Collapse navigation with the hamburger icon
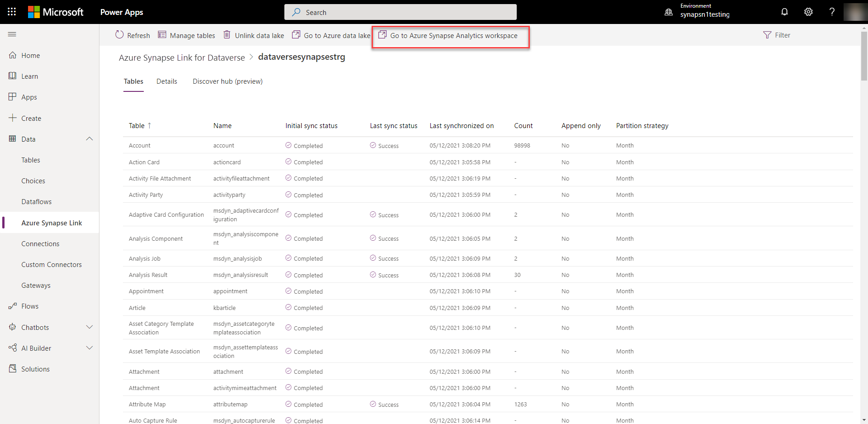This screenshot has height=424, width=868. 12,34
